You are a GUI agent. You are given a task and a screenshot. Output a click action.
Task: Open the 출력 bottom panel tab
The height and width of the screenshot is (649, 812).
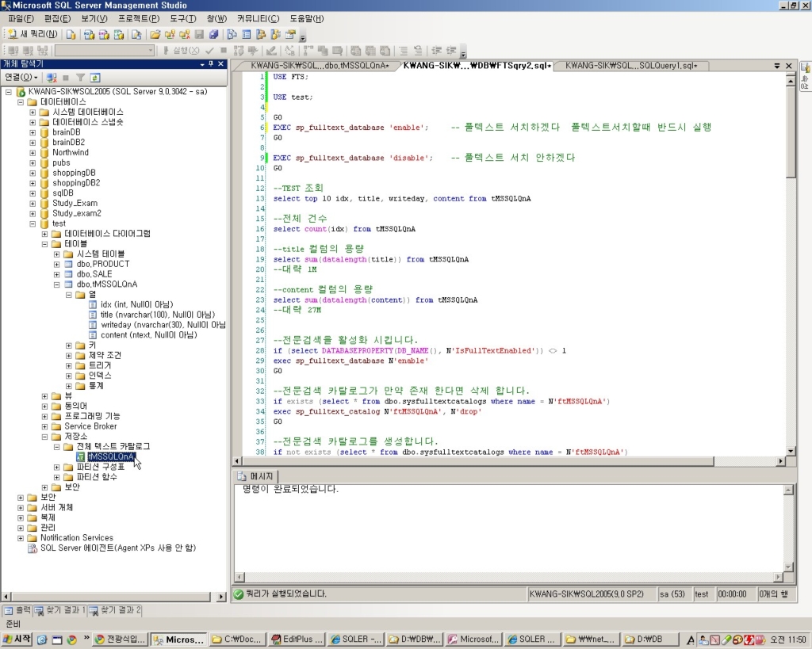18,610
